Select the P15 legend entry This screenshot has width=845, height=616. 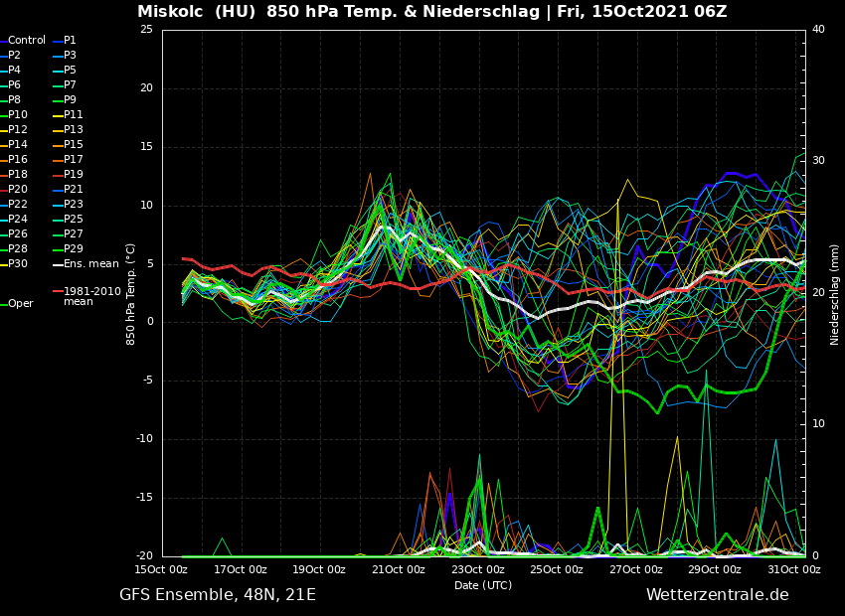tap(73, 145)
